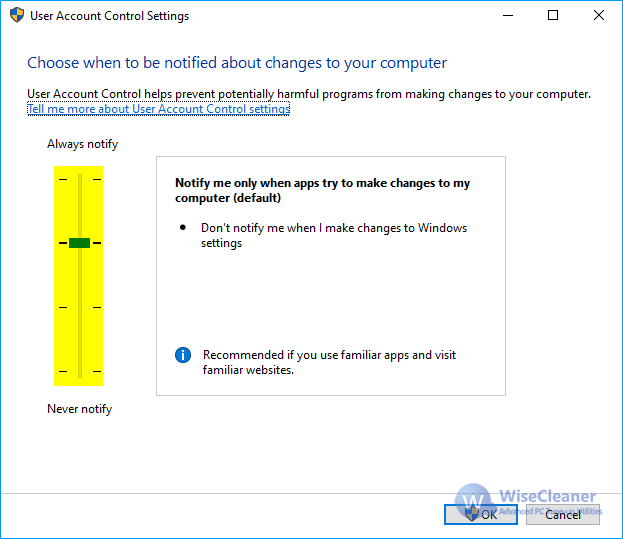Click the 'Don't notify me when I make changes' bullet text
The height and width of the screenshot is (539, 623).
tap(334, 235)
